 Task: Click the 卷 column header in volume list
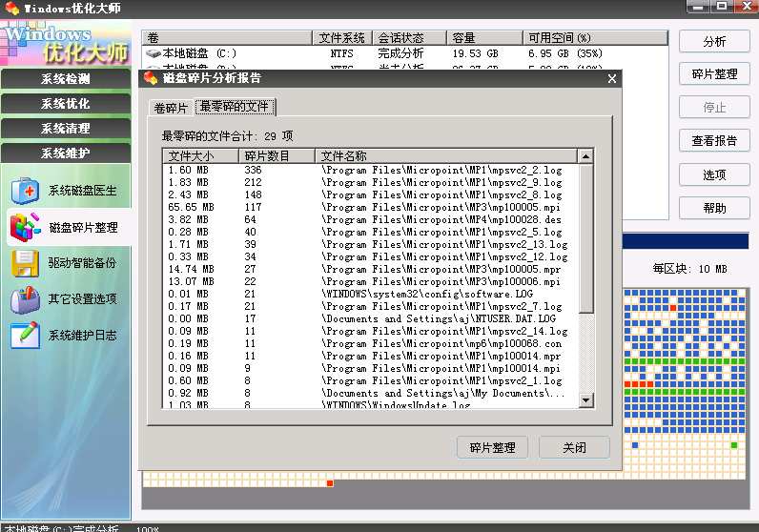coord(227,38)
